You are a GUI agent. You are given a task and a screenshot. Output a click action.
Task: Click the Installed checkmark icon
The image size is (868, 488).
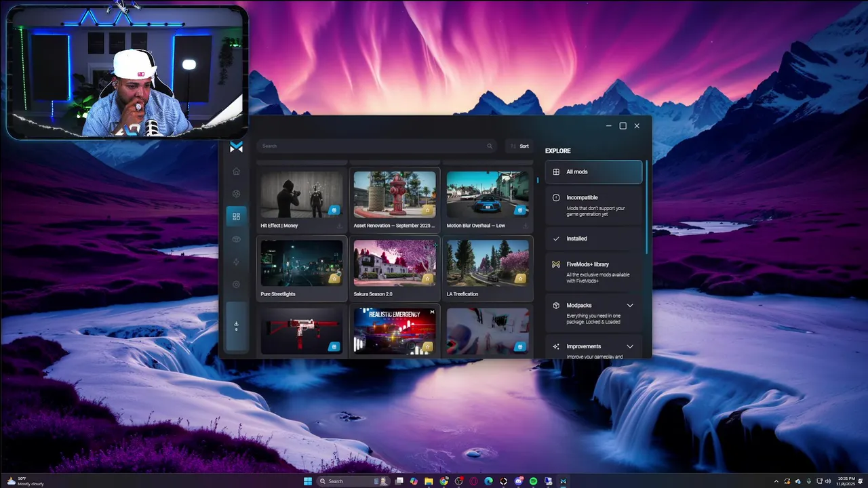(x=556, y=239)
